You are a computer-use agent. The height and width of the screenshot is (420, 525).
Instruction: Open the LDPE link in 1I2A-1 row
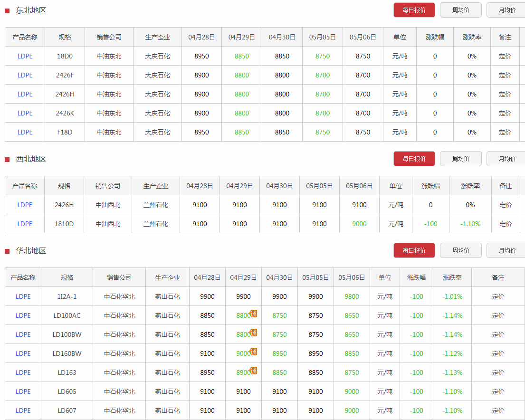pyautogui.click(x=23, y=296)
